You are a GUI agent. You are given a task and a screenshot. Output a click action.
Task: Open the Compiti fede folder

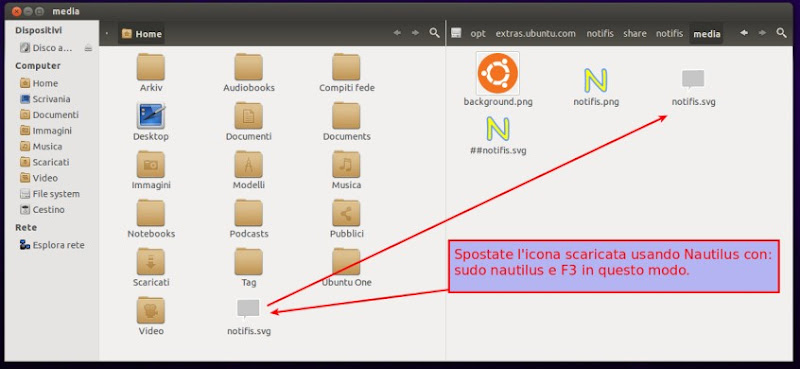tap(346, 73)
